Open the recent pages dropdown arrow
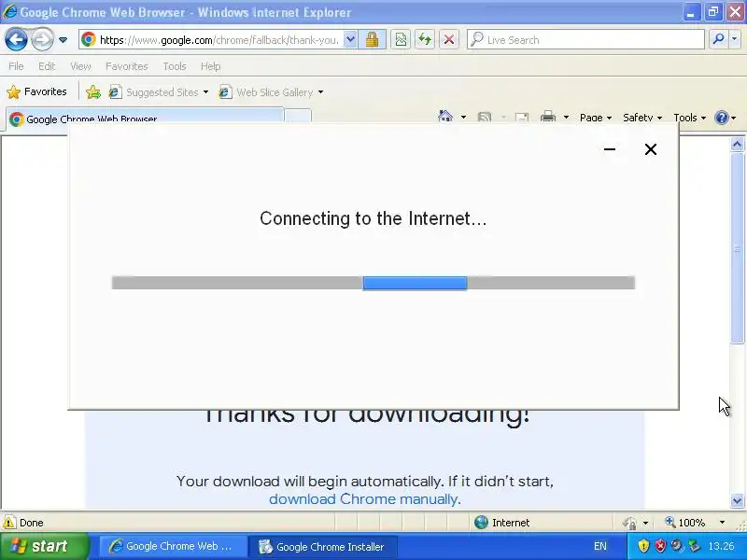The image size is (747, 560). coord(63,40)
